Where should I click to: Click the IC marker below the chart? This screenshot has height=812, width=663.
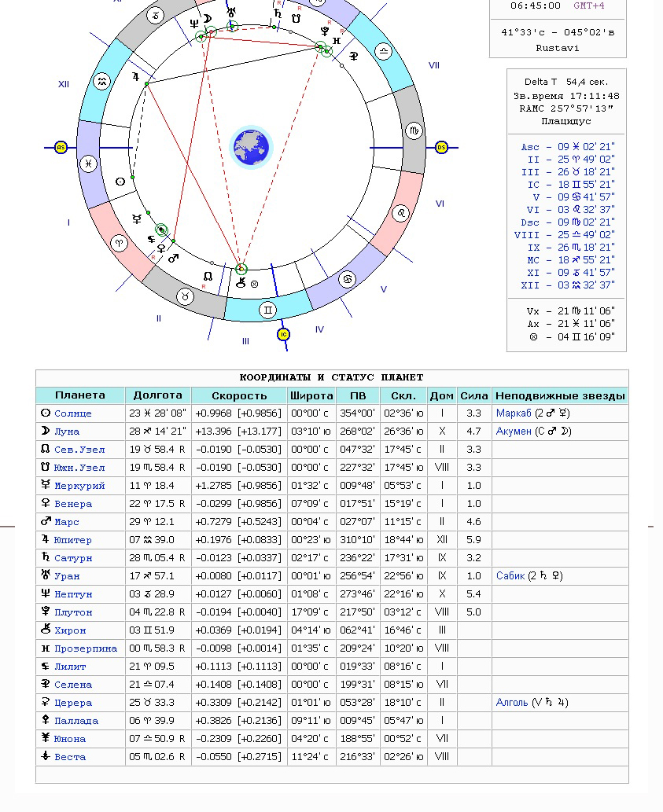point(283,335)
